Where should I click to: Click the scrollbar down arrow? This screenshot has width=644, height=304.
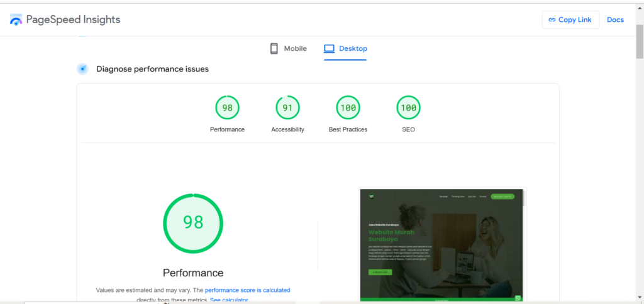(640, 298)
